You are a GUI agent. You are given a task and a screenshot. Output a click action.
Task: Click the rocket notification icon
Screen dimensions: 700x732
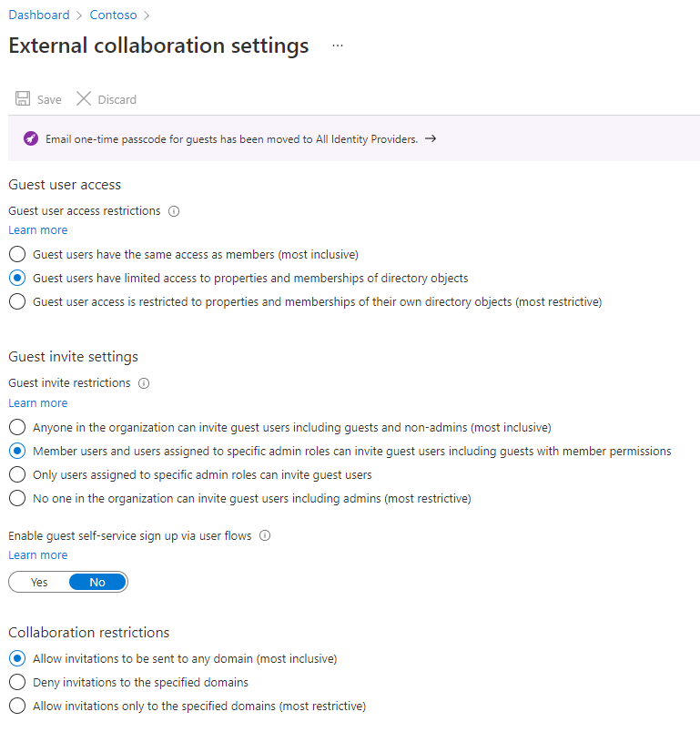click(31, 139)
